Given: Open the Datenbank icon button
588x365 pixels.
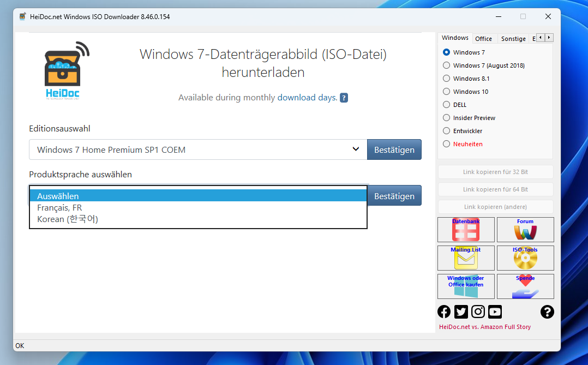Looking at the screenshot, I should (466, 230).
